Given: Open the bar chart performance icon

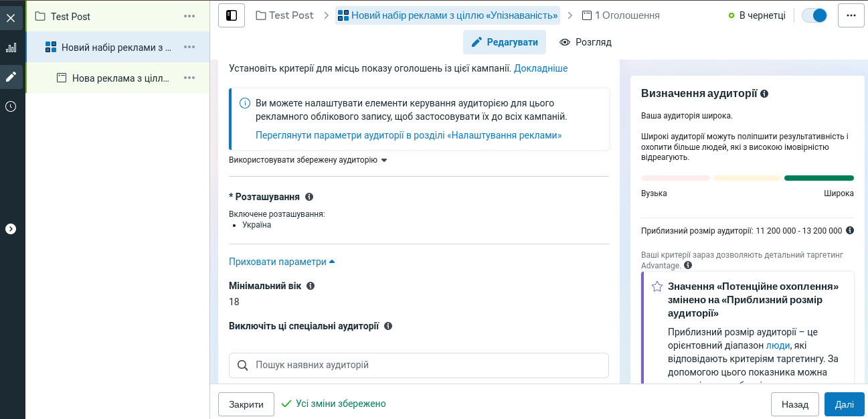Looking at the screenshot, I should click(x=11, y=48).
